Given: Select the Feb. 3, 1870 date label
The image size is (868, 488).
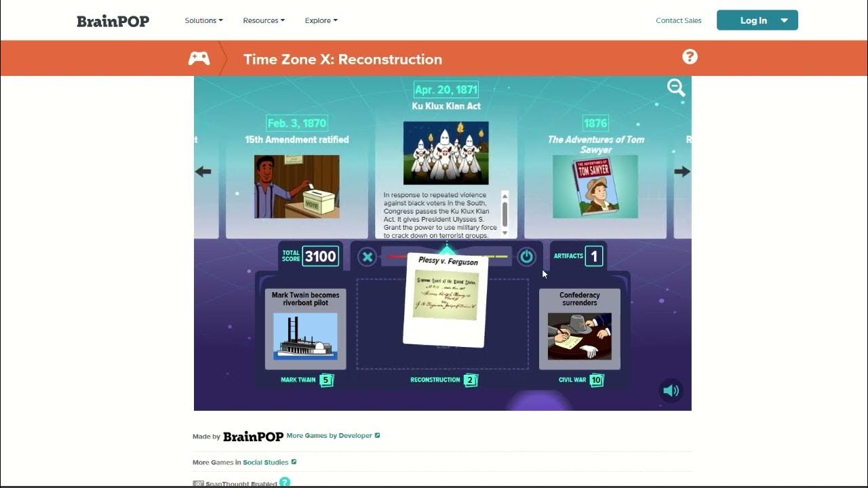Looking at the screenshot, I should (x=297, y=123).
